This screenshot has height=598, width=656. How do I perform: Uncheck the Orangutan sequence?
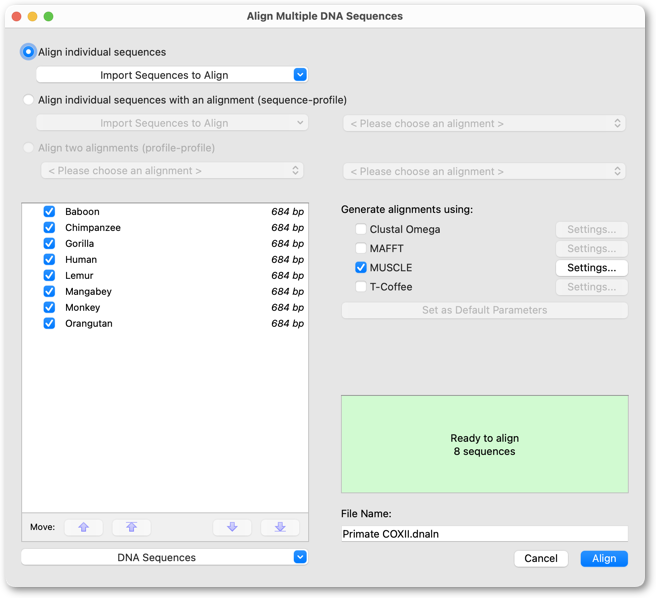click(49, 323)
